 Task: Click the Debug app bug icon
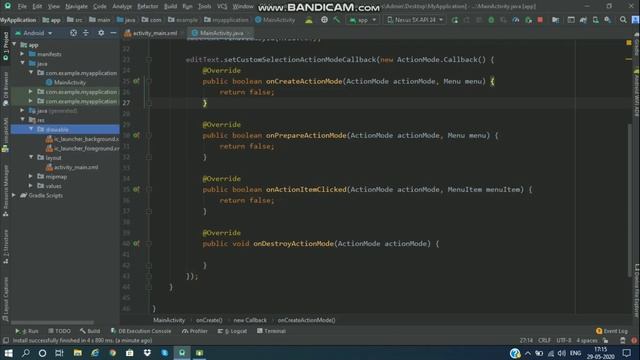491,20
